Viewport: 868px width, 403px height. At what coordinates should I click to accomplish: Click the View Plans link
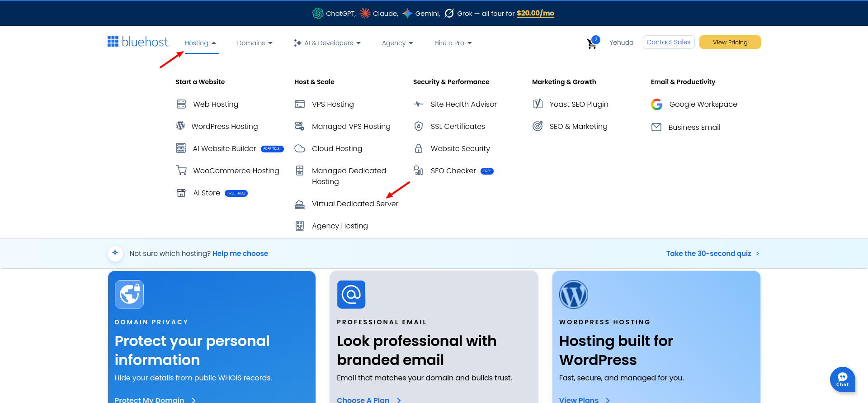coord(579,400)
